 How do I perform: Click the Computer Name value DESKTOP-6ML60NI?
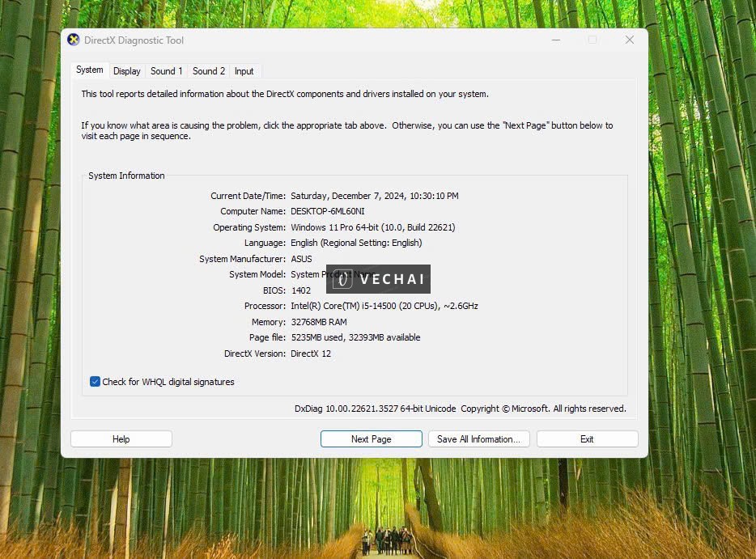click(327, 211)
